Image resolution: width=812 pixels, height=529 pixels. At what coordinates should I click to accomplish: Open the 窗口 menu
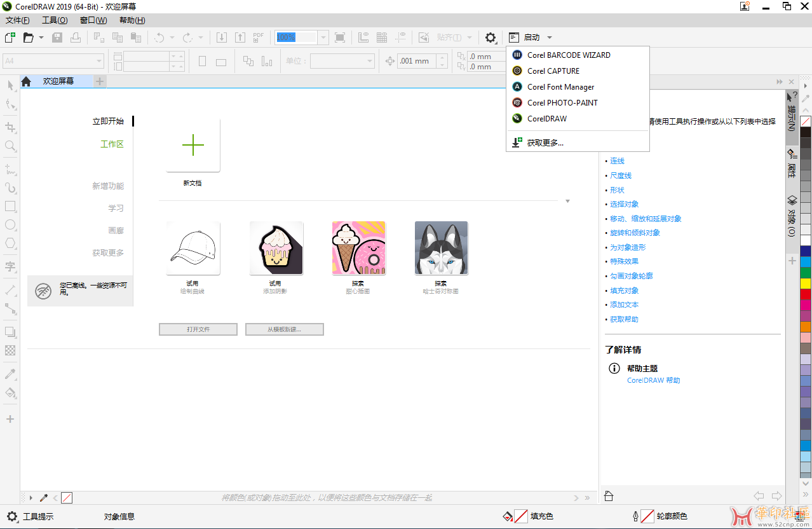click(x=93, y=20)
